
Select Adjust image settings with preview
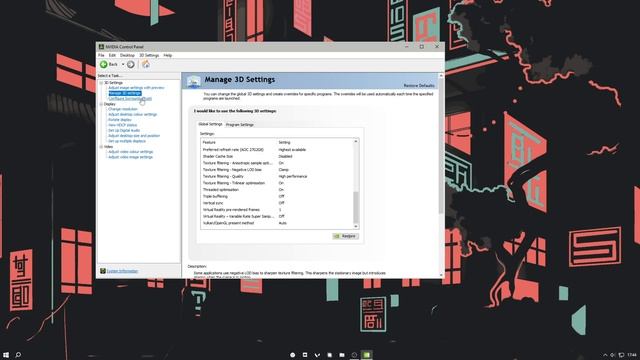(x=136, y=88)
